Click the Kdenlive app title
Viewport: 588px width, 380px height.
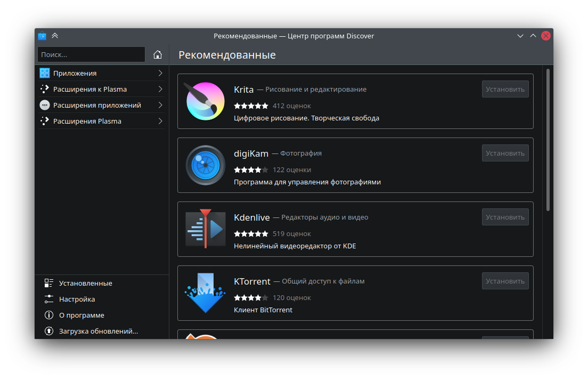tap(251, 217)
